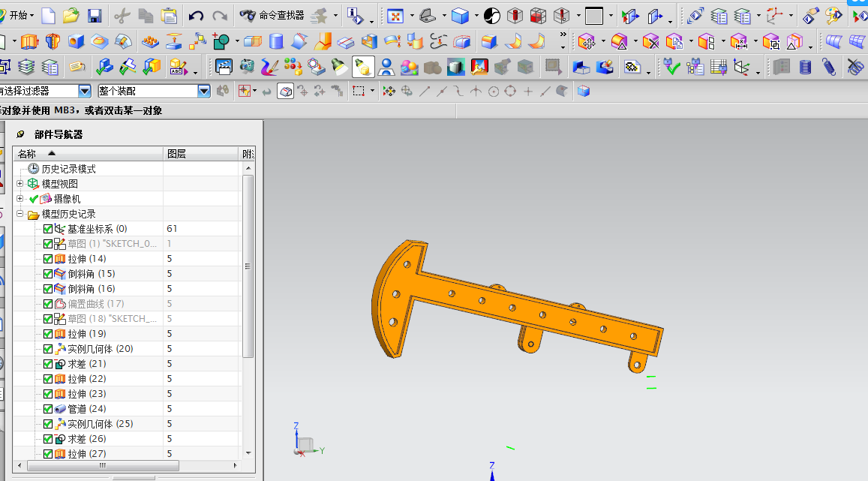The width and height of the screenshot is (868, 481).
Task: Click the Fit view icon
Action: (x=395, y=15)
